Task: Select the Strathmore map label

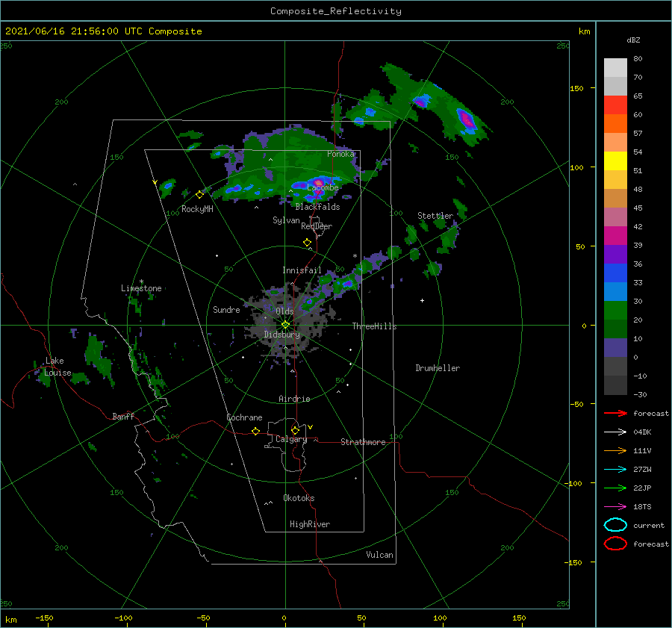Action: click(363, 442)
